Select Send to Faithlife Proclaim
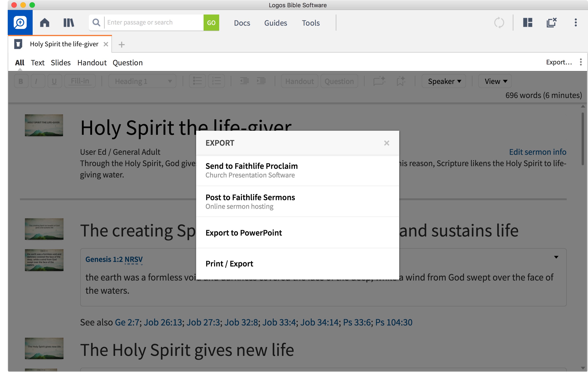 pyautogui.click(x=297, y=170)
